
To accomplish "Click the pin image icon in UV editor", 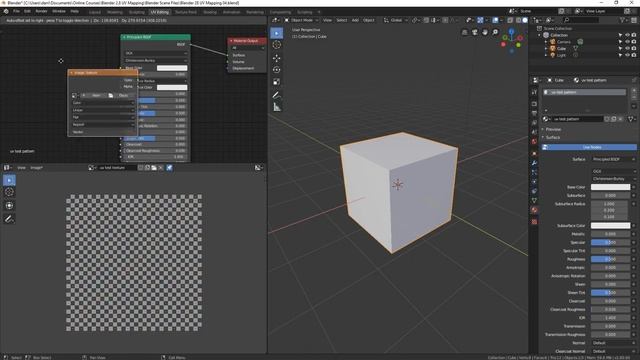I will point(169,168).
